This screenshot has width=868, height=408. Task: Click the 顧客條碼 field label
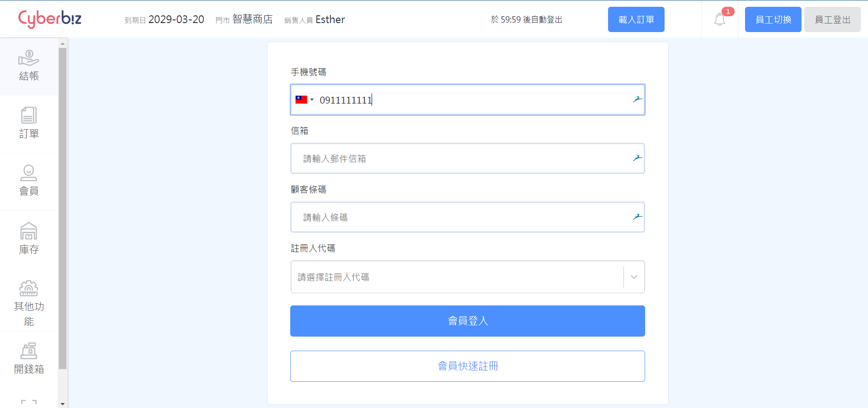308,189
